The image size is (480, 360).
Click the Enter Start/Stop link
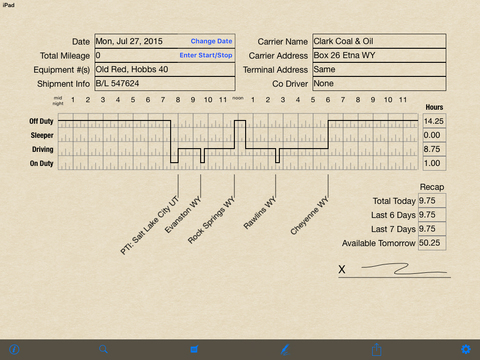point(206,55)
